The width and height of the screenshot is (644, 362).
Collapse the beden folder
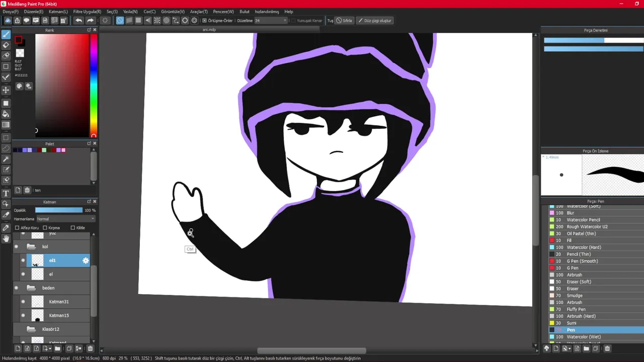[31, 288]
